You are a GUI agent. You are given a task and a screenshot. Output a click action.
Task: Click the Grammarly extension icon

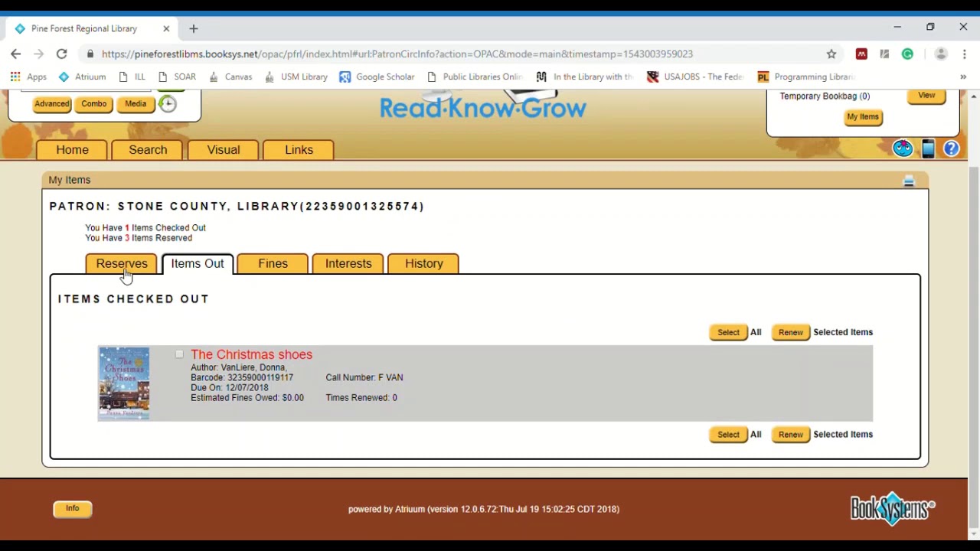(x=907, y=54)
